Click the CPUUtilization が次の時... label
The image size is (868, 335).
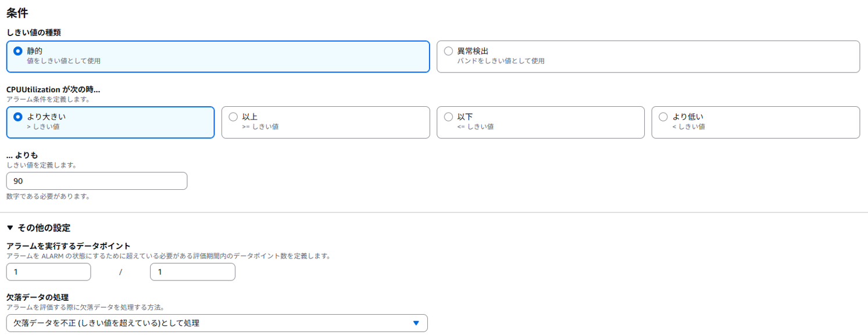(53, 90)
